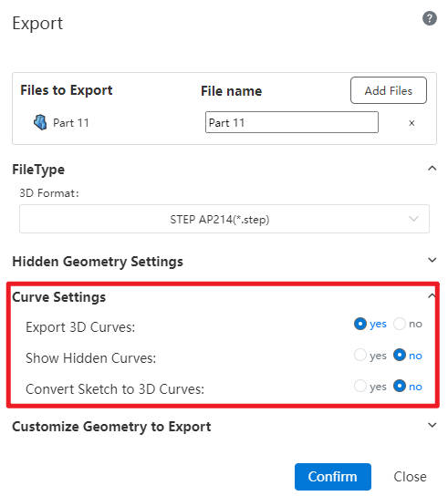This screenshot has width=448, height=496.
Task: Select yes for Export 3D Curves
Action: click(360, 324)
